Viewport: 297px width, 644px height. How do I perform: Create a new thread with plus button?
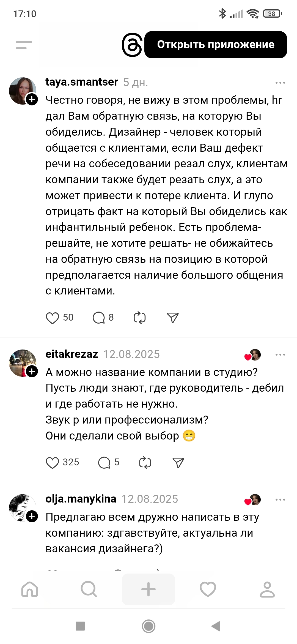pos(148,589)
